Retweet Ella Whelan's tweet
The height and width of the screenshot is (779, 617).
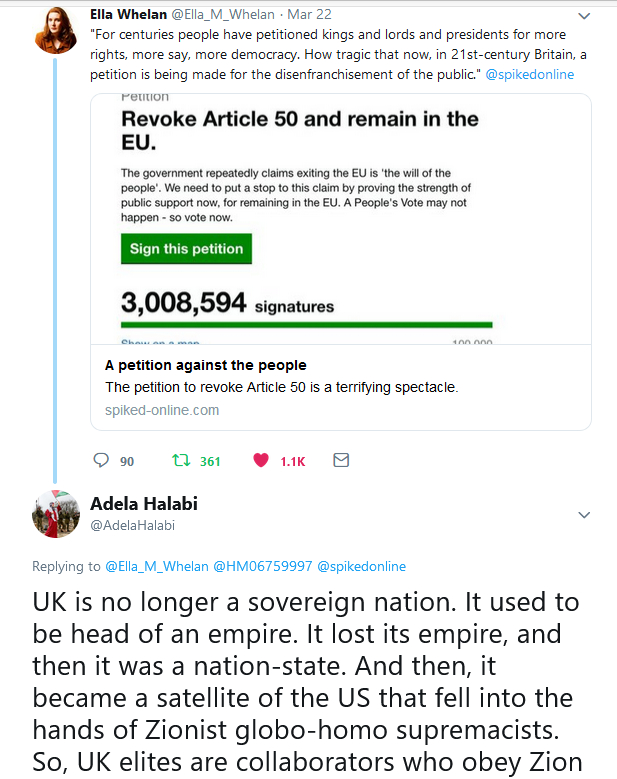click(181, 461)
